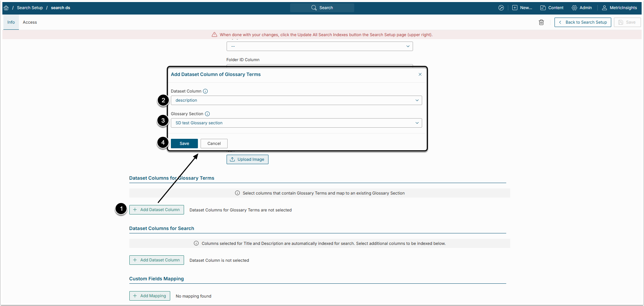
Task: Switch to the Access tab
Action: [x=30, y=22]
